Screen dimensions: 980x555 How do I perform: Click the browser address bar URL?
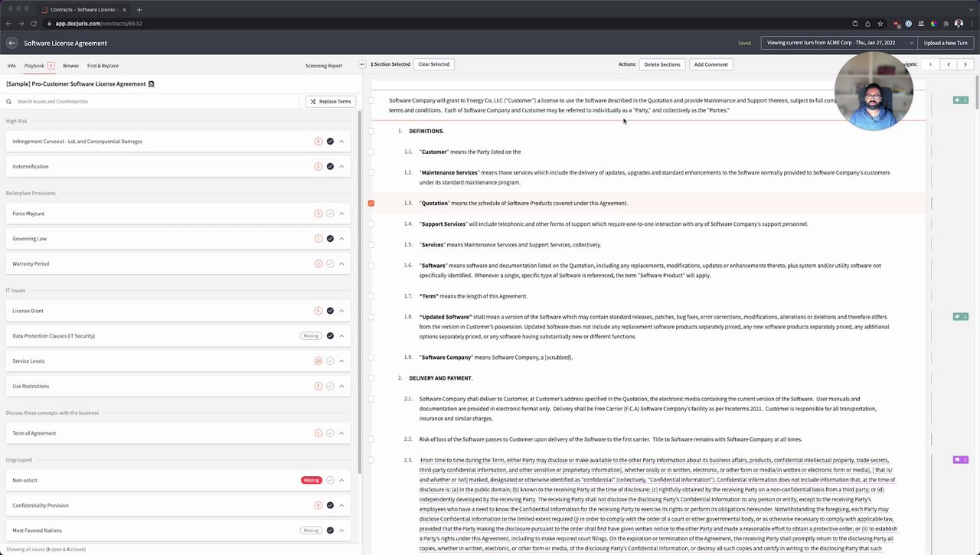point(99,24)
